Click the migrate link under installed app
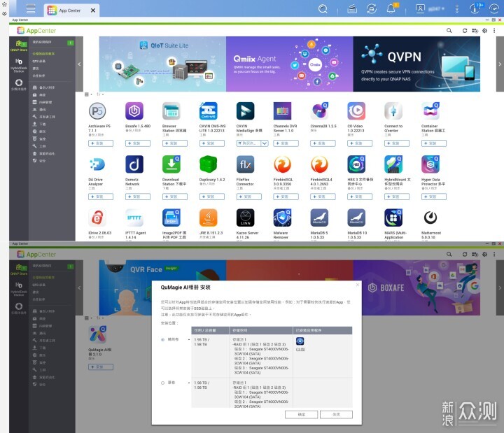The width and height of the screenshot is (504, 433). 300,350
